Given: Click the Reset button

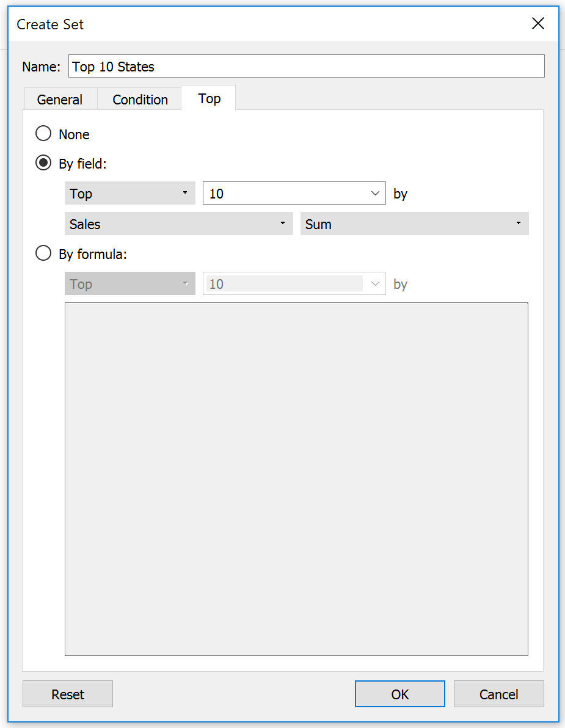Looking at the screenshot, I should (x=68, y=694).
